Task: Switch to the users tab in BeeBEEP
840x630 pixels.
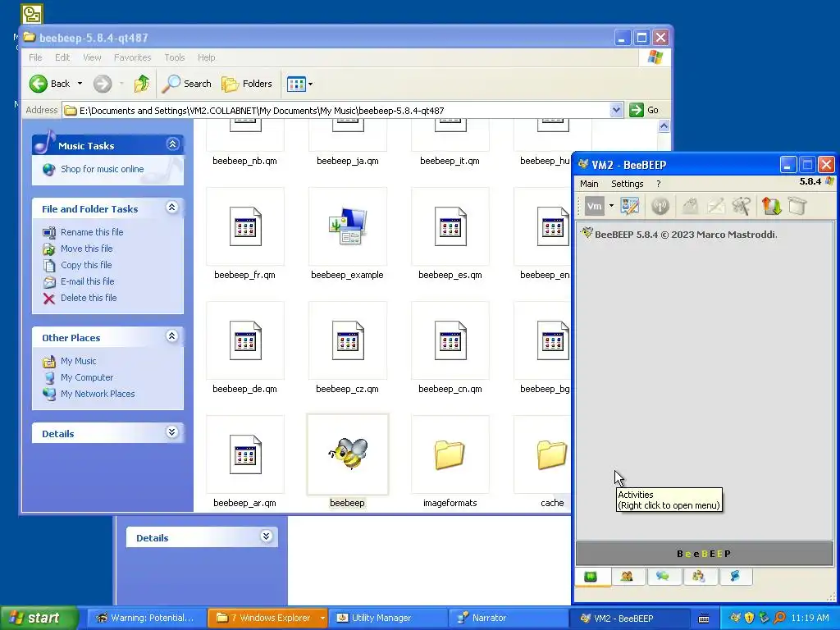Action: [627, 577]
